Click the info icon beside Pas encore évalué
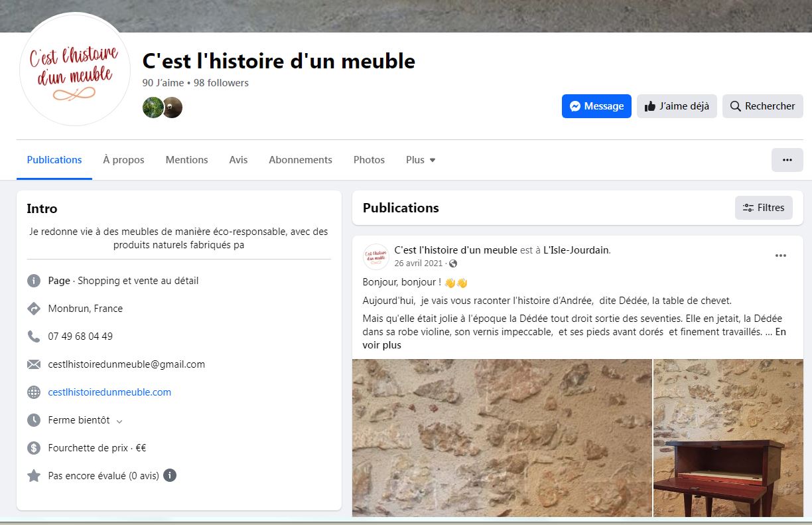This screenshot has height=525, width=812. click(x=170, y=475)
